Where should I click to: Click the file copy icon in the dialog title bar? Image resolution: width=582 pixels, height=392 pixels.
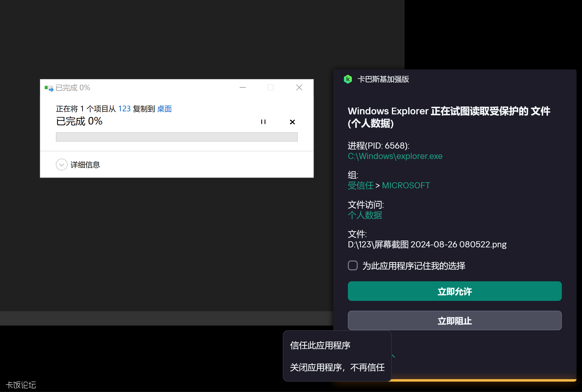click(x=49, y=88)
